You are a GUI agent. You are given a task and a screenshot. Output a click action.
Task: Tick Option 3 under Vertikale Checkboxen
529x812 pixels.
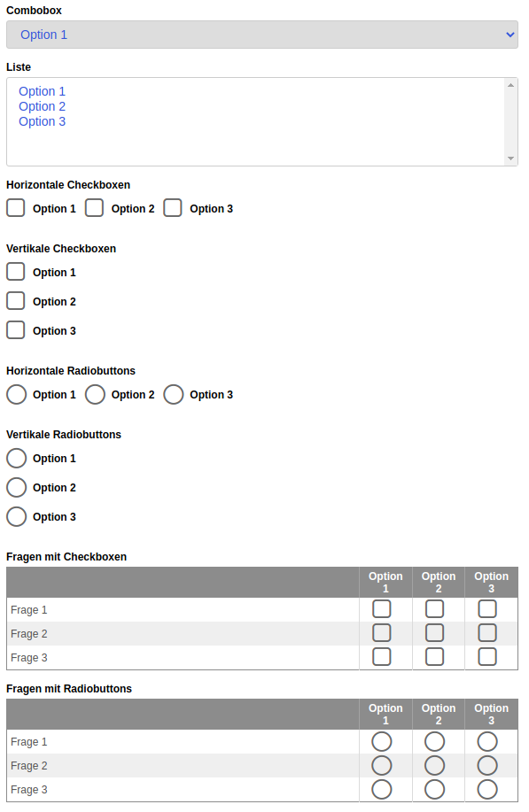[16, 330]
